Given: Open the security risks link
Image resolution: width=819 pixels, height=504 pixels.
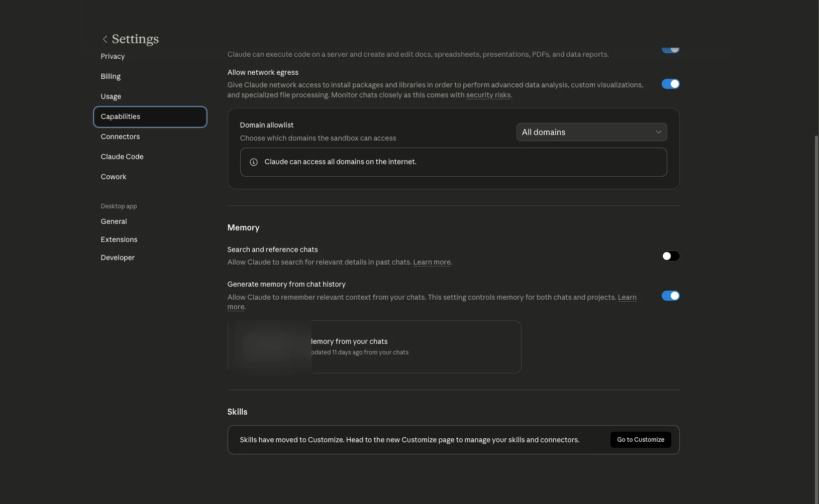Looking at the screenshot, I should pyautogui.click(x=488, y=95).
